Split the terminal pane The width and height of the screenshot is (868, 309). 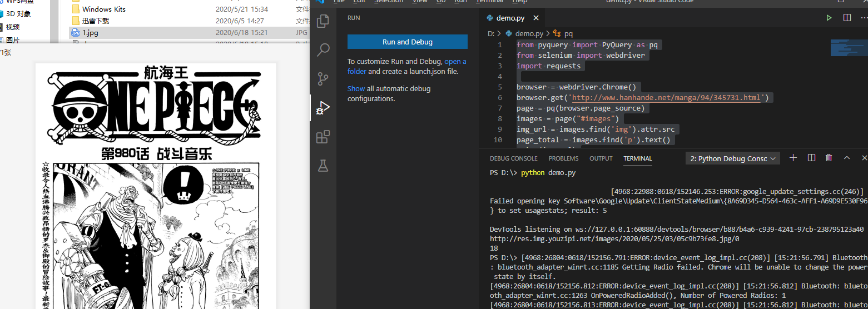tap(811, 158)
